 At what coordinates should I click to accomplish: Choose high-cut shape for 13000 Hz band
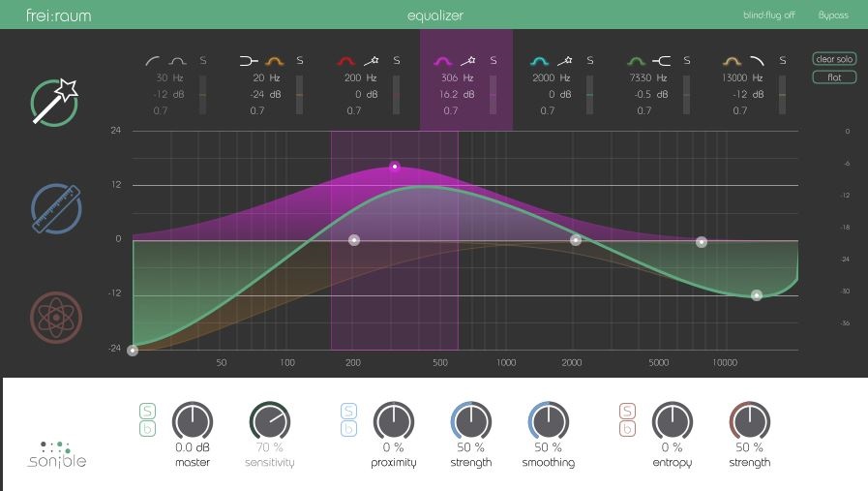pos(757,60)
